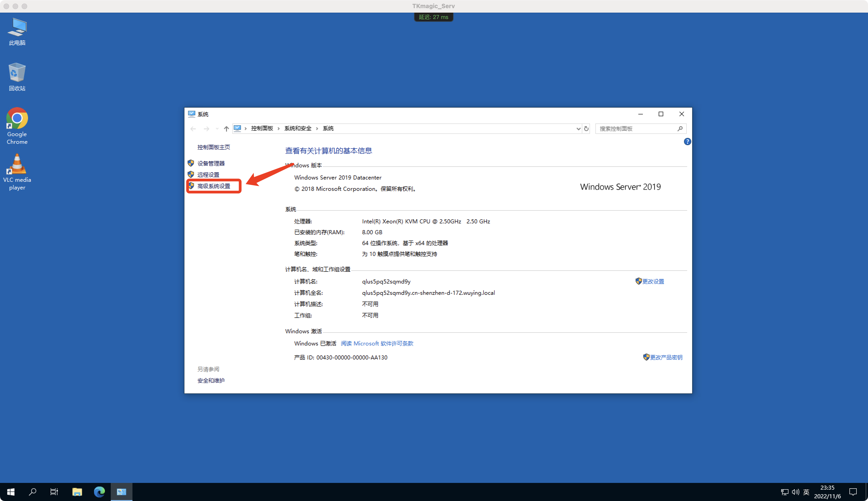This screenshot has height=501, width=868.
Task: Open the address bar history dropdown arrow
Action: point(578,128)
